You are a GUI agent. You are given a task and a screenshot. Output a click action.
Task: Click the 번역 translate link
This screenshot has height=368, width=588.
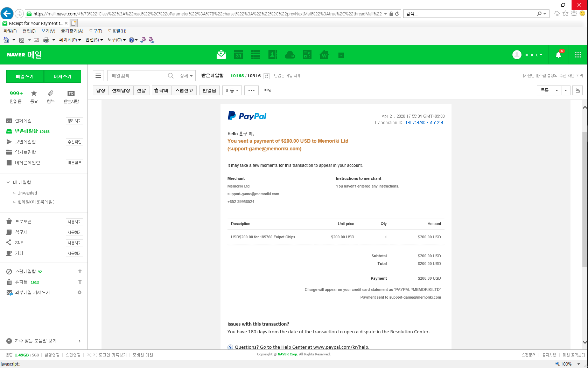268,90
